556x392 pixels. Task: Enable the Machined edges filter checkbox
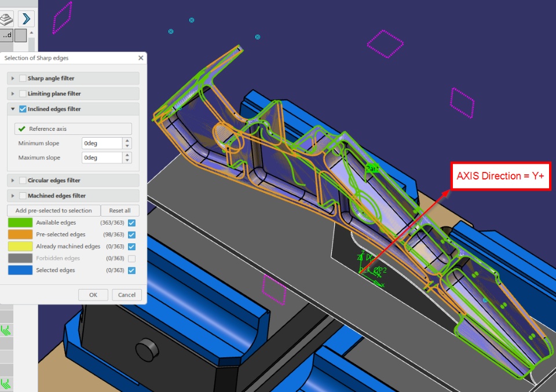pos(23,196)
